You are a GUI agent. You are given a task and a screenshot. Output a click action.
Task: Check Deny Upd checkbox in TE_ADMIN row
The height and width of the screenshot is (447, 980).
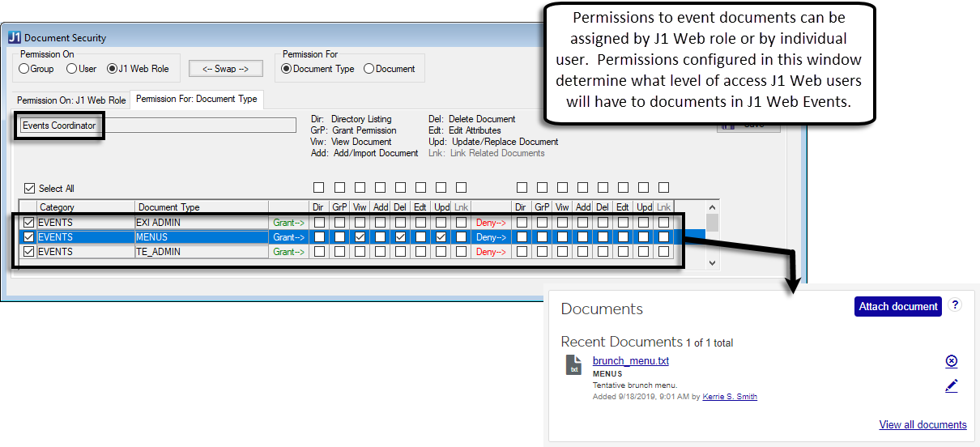click(x=643, y=252)
